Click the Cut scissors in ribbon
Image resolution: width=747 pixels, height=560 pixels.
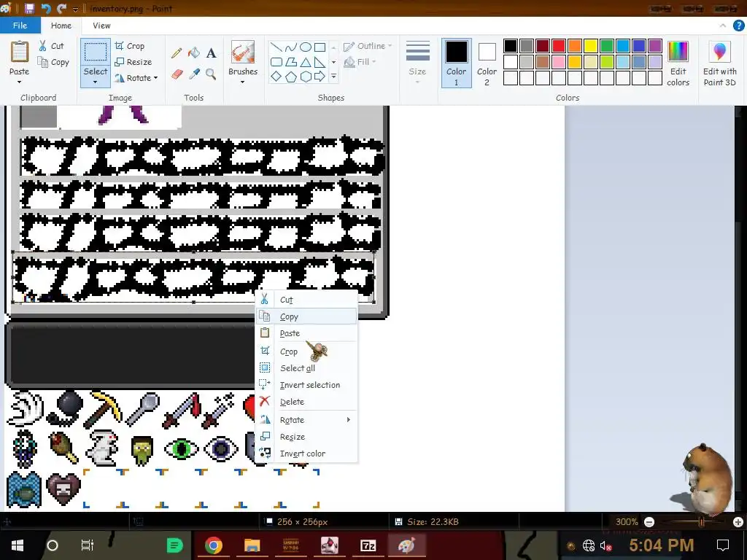pos(52,46)
